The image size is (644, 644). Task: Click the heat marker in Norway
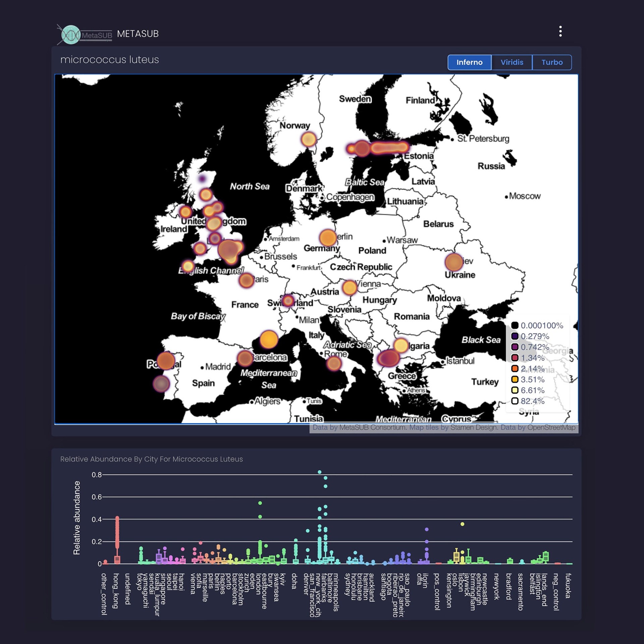point(309,139)
